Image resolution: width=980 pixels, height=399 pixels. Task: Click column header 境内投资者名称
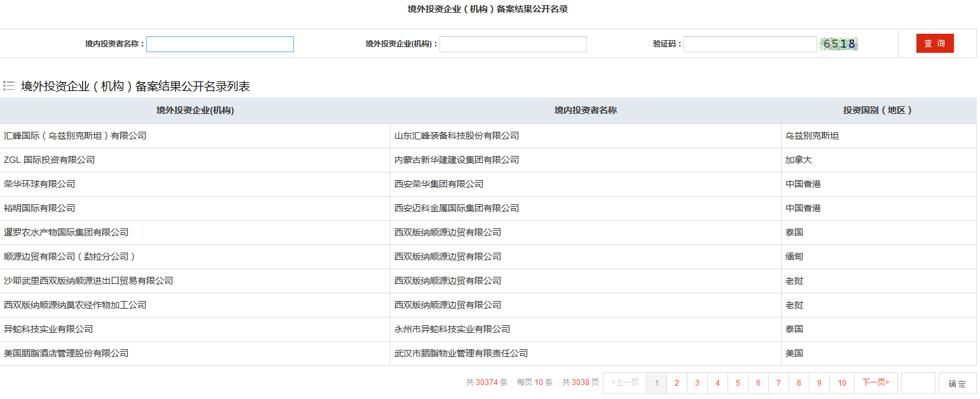pyautogui.click(x=586, y=110)
